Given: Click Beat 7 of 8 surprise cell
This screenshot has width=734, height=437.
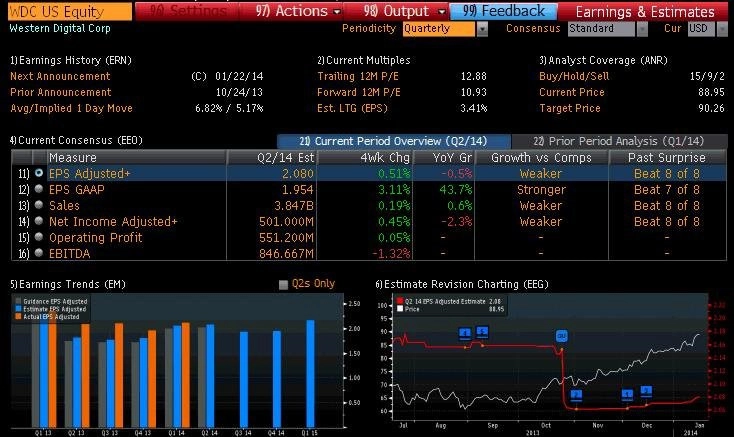Looking at the screenshot, I should click(x=667, y=189).
